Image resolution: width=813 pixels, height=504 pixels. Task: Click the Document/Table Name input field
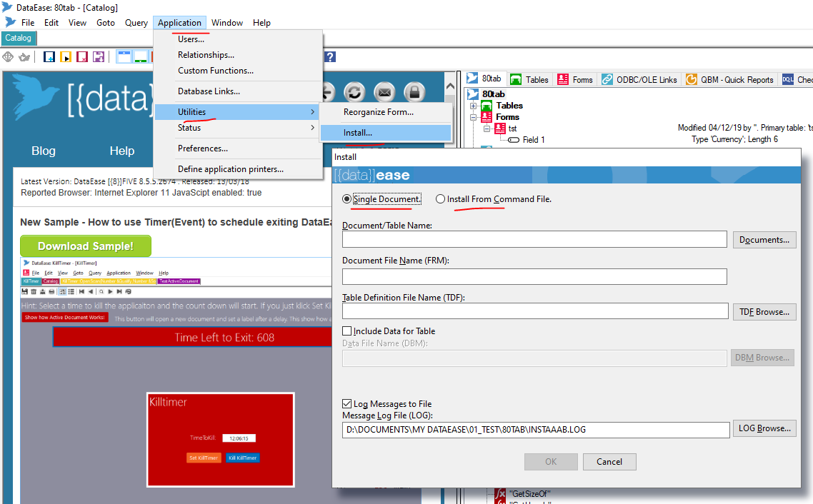534,239
